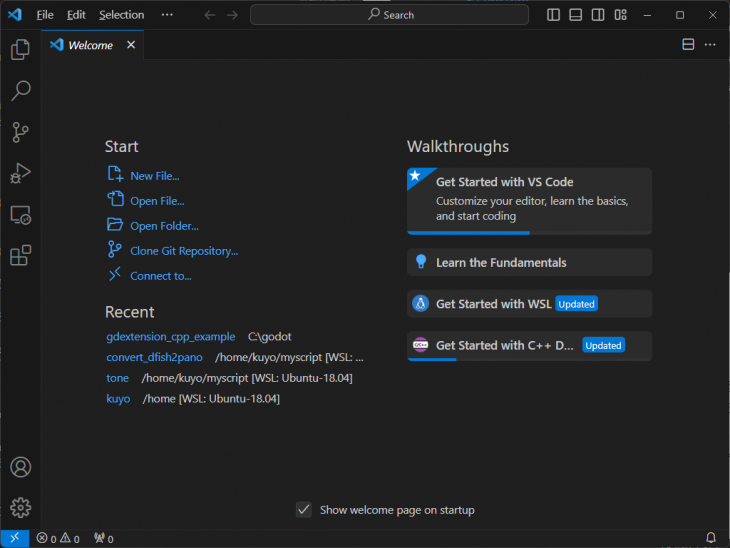The height and width of the screenshot is (548, 730).
Task: Open the remote window indicator in status bar
Action: tap(15, 538)
